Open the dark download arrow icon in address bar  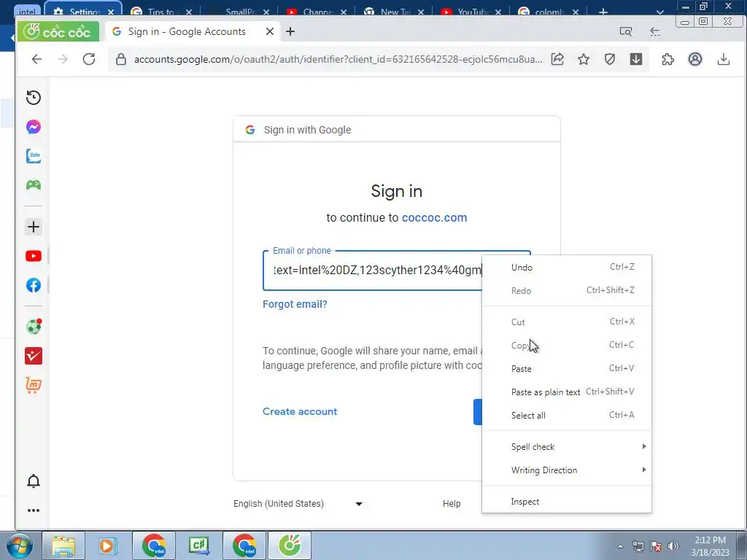(636, 59)
